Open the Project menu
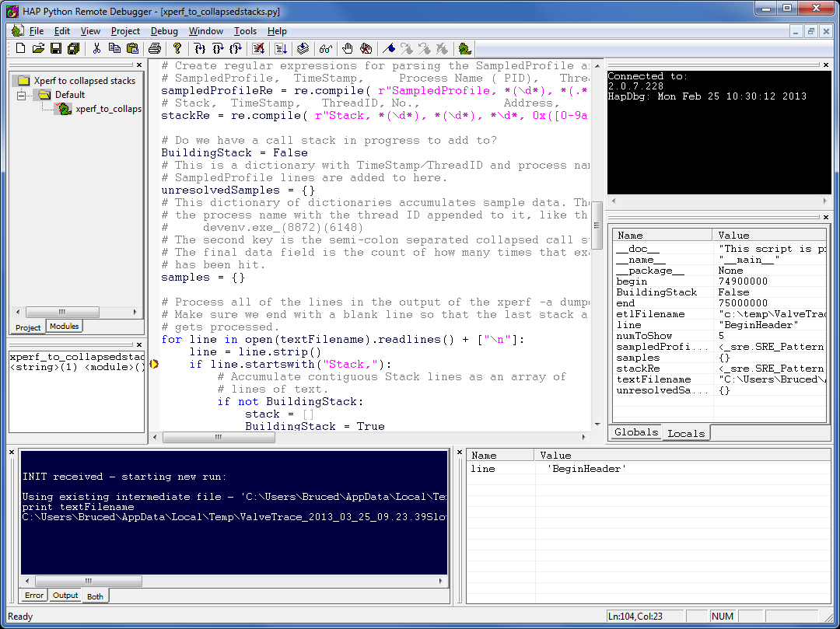 tap(125, 31)
